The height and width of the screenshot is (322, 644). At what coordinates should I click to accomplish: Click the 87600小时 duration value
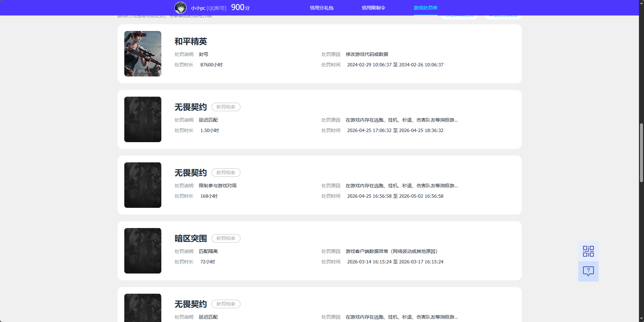click(x=212, y=65)
